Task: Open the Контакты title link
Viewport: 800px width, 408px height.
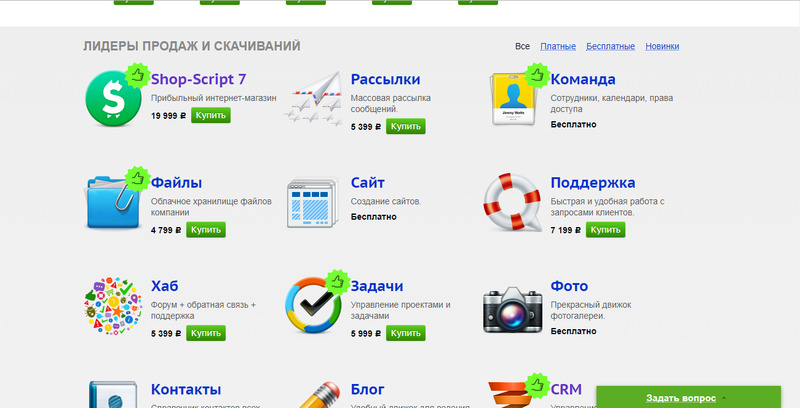Action: point(186,390)
